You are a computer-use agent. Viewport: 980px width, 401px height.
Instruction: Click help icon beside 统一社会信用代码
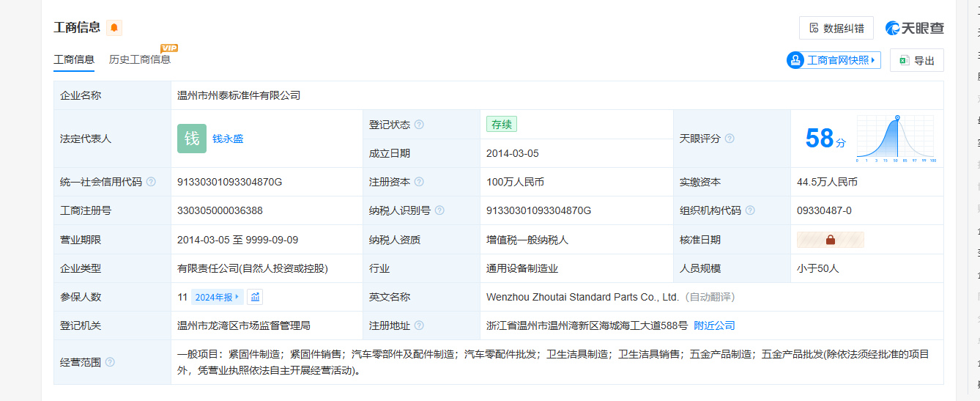pos(151,182)
